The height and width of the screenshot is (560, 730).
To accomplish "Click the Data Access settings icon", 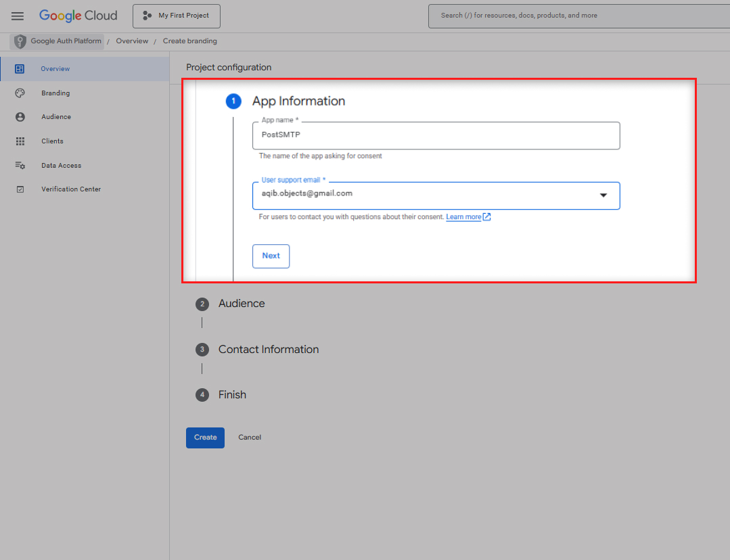I will click(20, 166).
